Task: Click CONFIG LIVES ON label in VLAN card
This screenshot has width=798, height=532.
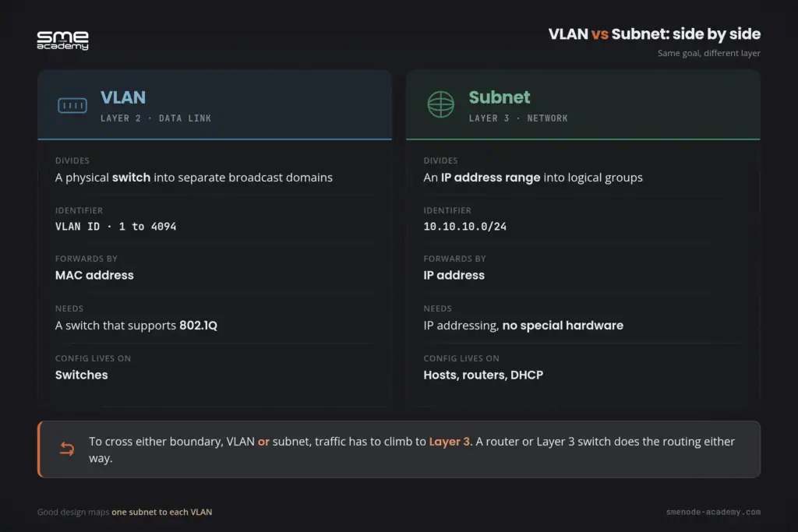Action: 94,358
